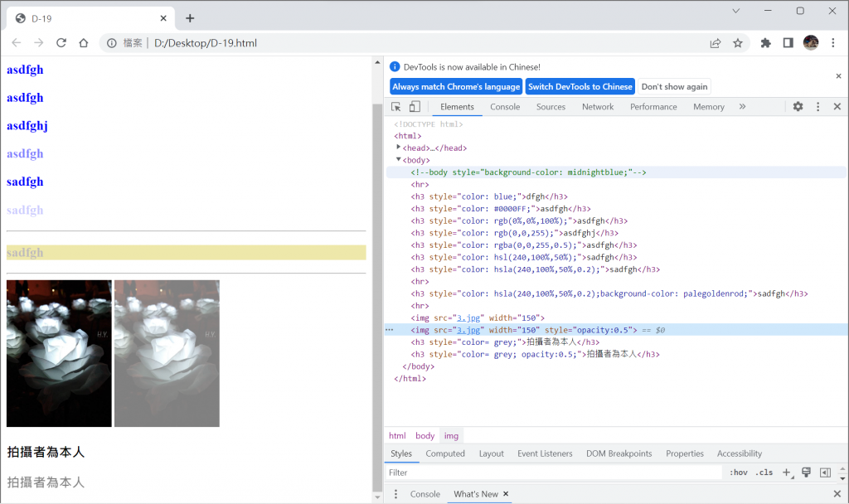Open the Chrome three-dot menu
This screenshot has height=504, width=849.
[833, 43]
